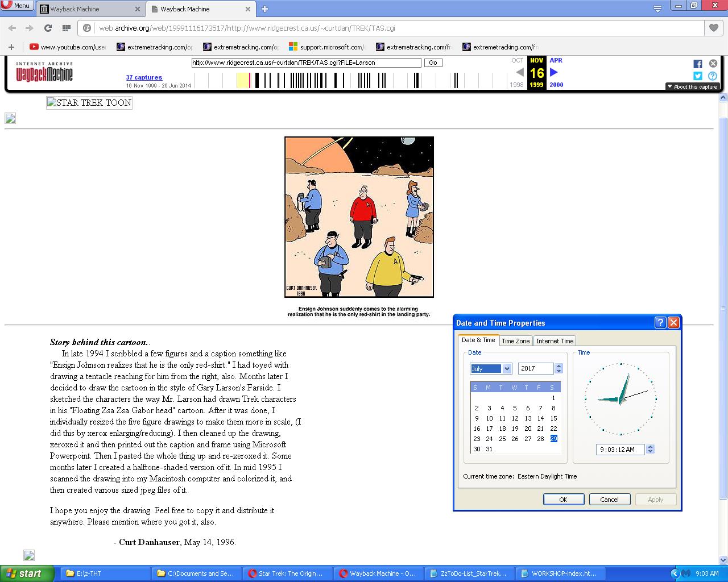Image resolution: width=728 pixels, height=582 pixels.
Task: Select the year 2000 in Wayback toolbar
Action: tap(556, 85)
